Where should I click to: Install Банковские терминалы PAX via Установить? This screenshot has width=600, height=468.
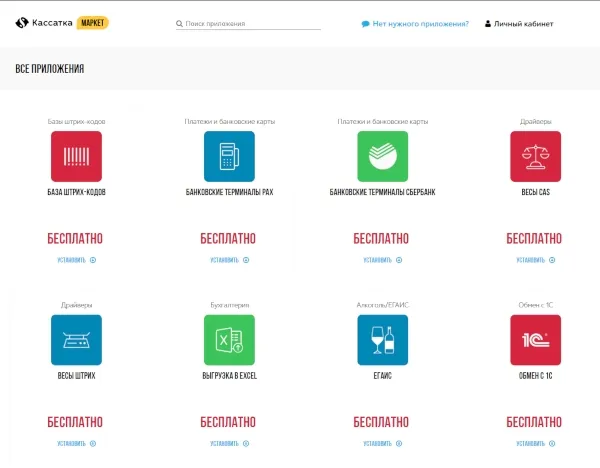230,260
